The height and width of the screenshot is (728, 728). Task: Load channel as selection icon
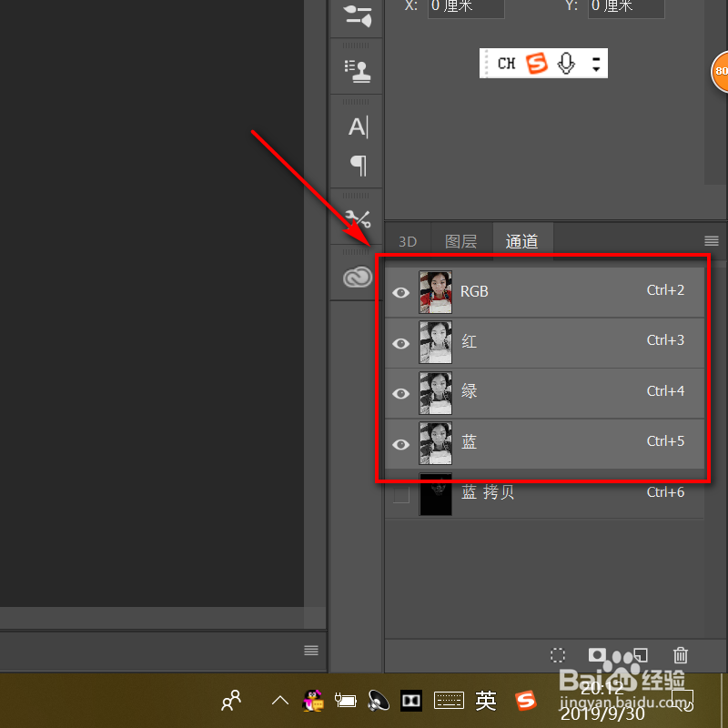[x=558, y=655]
